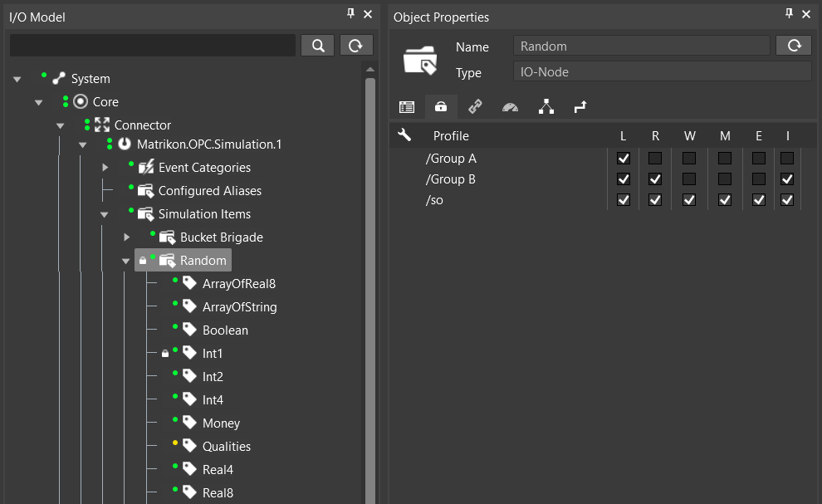
Task: Switch to the security lock tab
Action: point(441,107)
